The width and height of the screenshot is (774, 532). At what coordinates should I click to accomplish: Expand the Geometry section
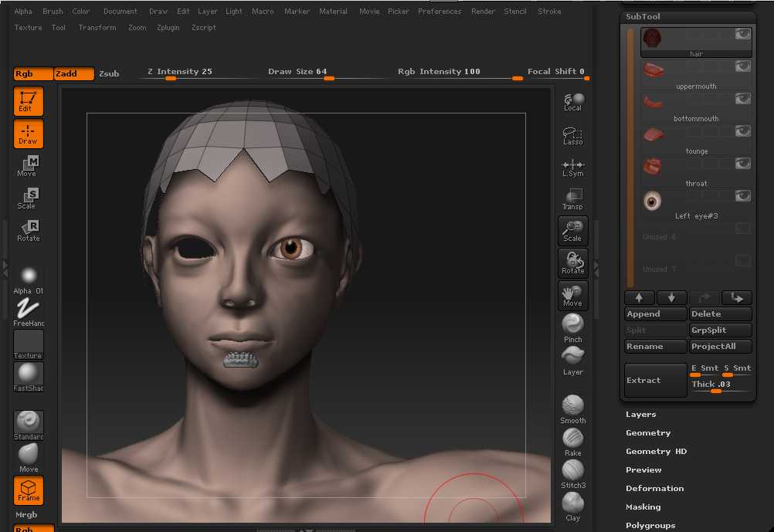click(647, 433)
